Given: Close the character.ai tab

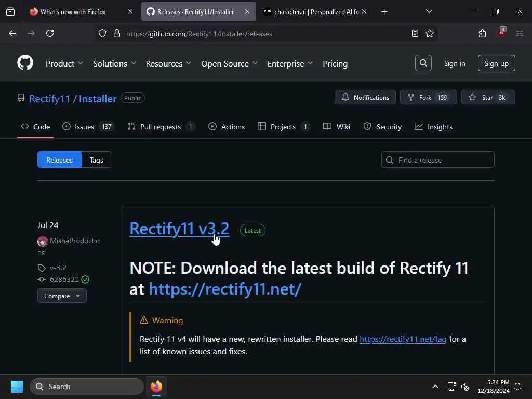Looking at the screenshot, I should click(x=364, y=11).
